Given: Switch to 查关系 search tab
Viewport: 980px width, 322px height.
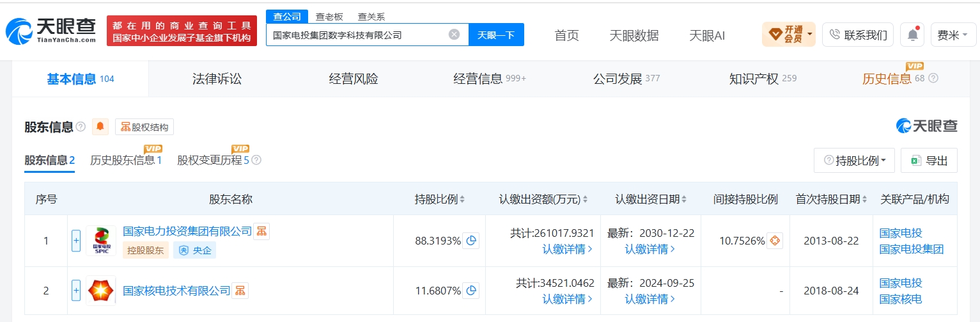Looking at the screenshot, I should [x=371, y=17].
